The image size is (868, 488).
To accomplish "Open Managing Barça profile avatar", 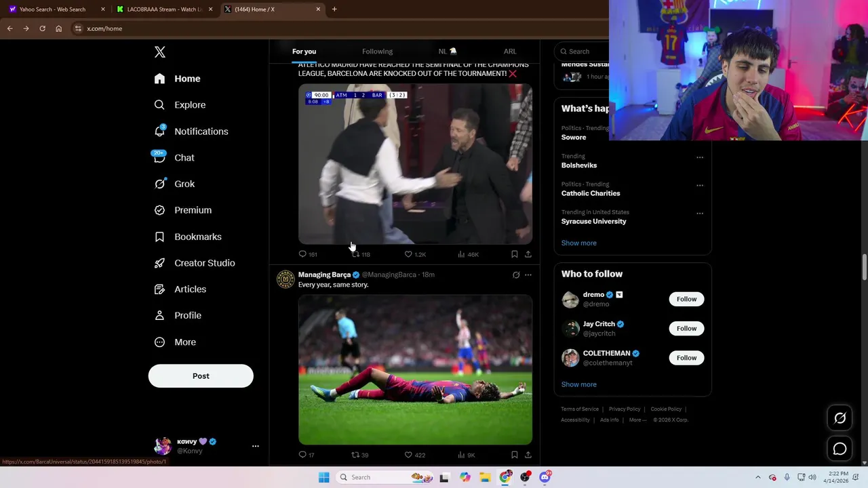I will coord(285,279).
